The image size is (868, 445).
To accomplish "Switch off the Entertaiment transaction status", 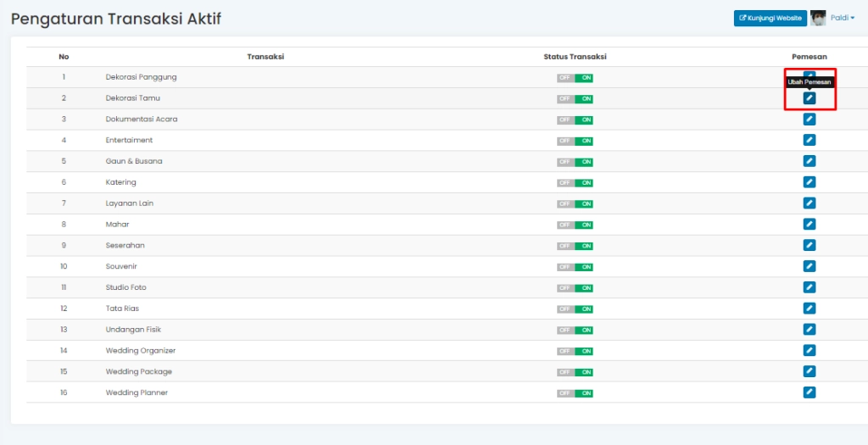I will (x=575, y=141).
